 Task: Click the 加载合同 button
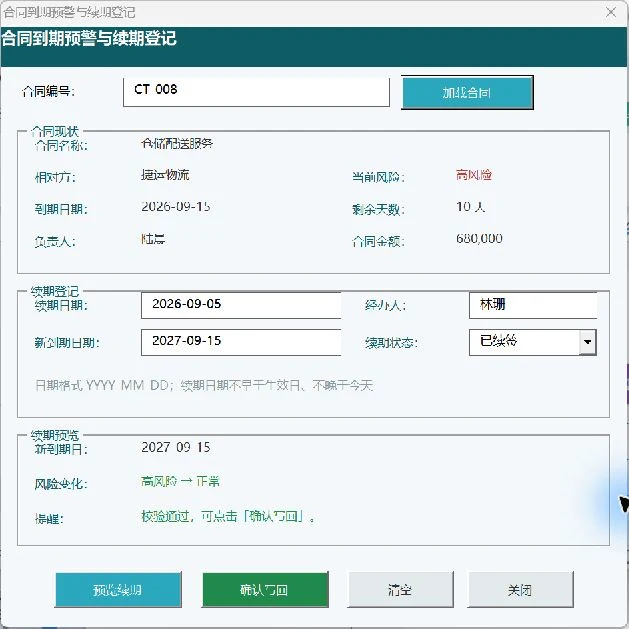click(x=467, y=93)
